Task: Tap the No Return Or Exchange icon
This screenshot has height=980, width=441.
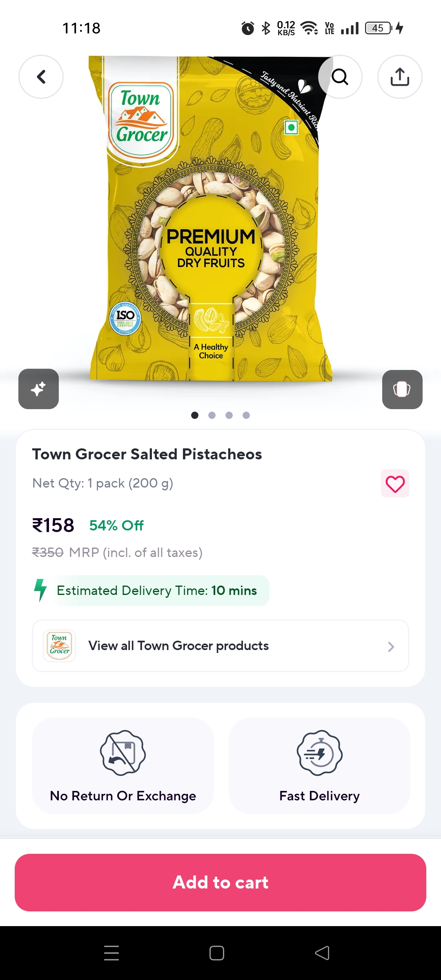Action: point(123,753)
